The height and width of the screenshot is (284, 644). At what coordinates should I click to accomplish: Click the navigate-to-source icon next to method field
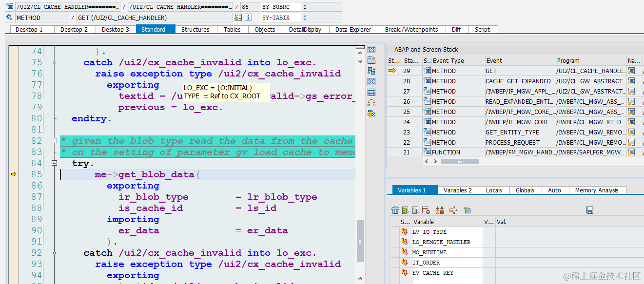click(238, 18)
